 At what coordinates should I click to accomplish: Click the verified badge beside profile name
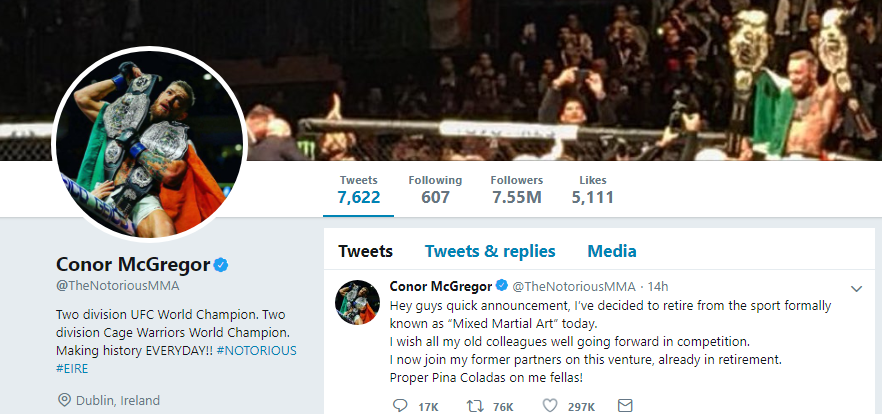tap(221, 265)
